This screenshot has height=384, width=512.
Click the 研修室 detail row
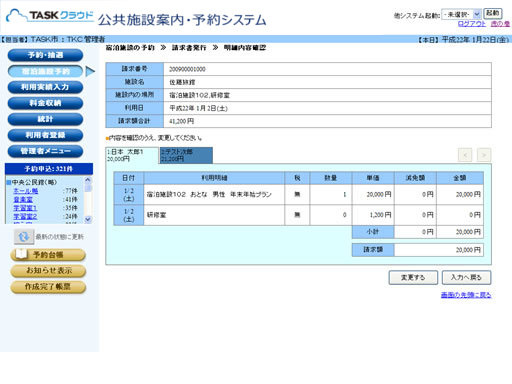coord(298,215)
